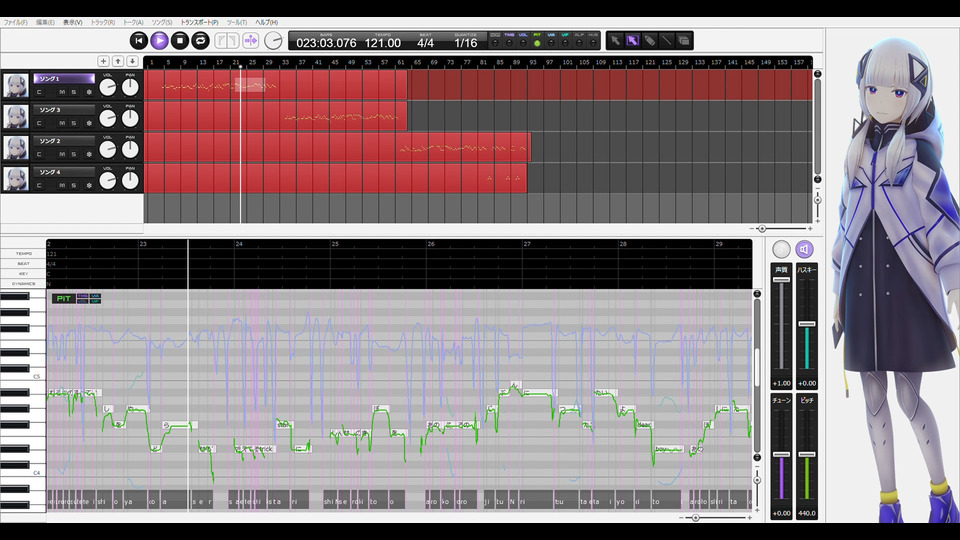The image size is (960, 540).
Task: Mute the ソング 1 track
Action: coord(62,92)
